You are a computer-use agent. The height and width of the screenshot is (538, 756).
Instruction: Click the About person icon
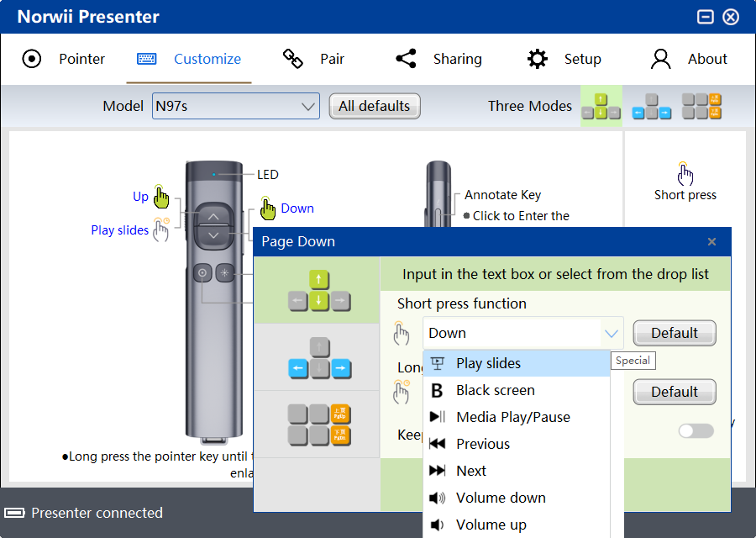pos(660,59)
